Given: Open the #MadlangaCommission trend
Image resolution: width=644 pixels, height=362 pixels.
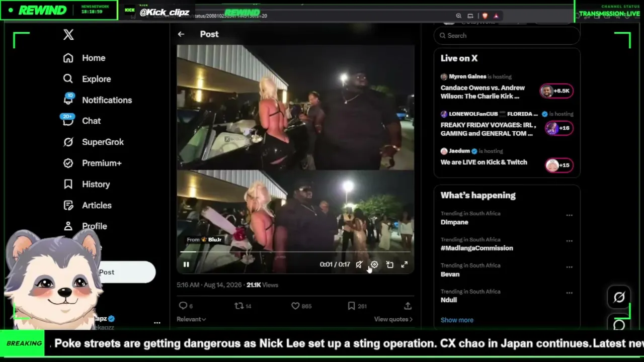Looking at the screenshot, I should [477, 248].
